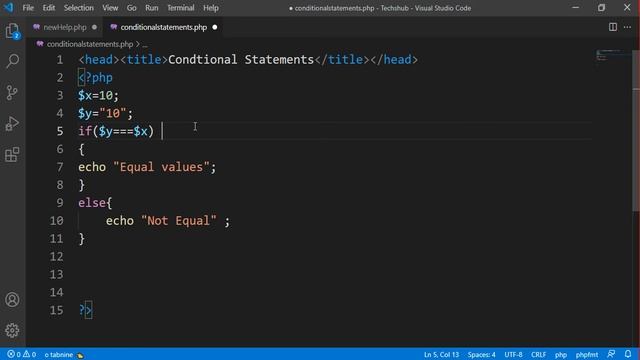This screenshot has width=640, height=360.
Task: Open the Extensions view icon
Action: 12,155
